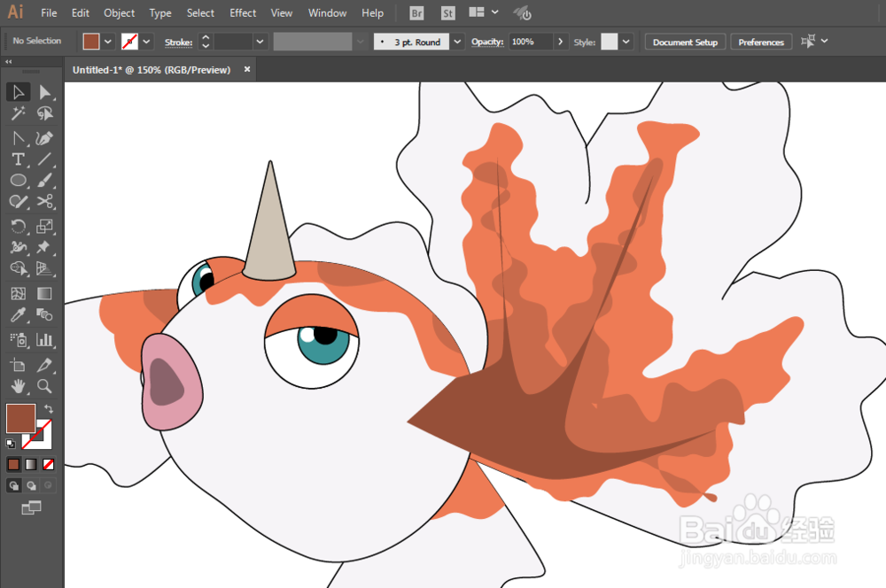Reset to default fill and stroke
The height and width of the screenshot is (588, 886).
point(10,444)
